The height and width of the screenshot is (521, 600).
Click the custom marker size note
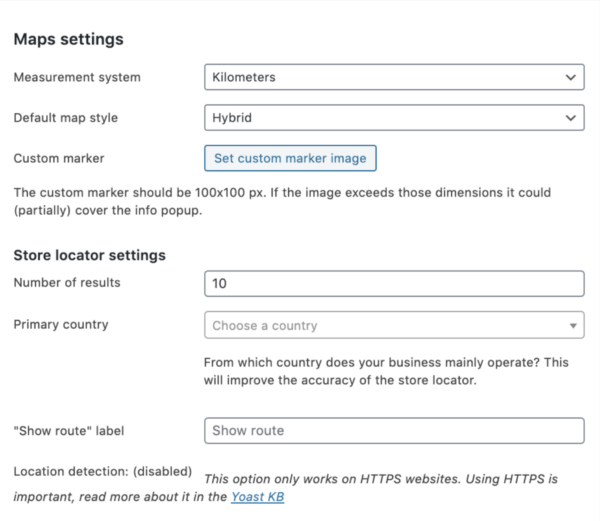(282, 201)
